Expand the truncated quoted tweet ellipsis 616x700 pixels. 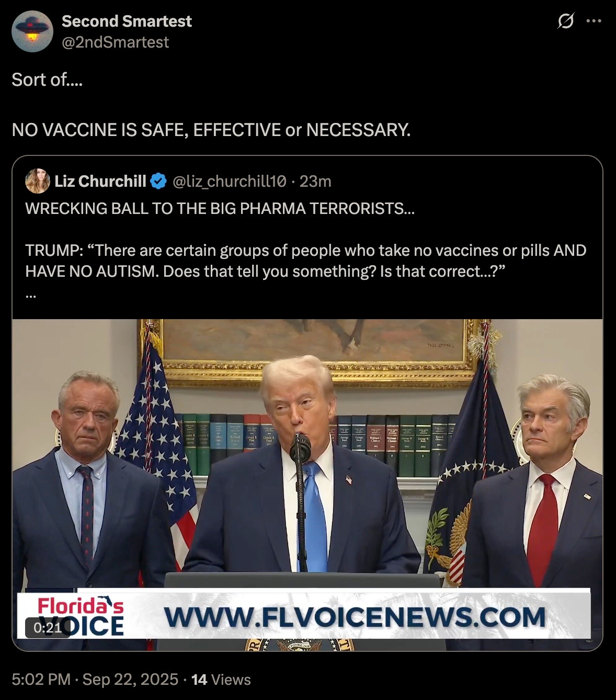30,295
